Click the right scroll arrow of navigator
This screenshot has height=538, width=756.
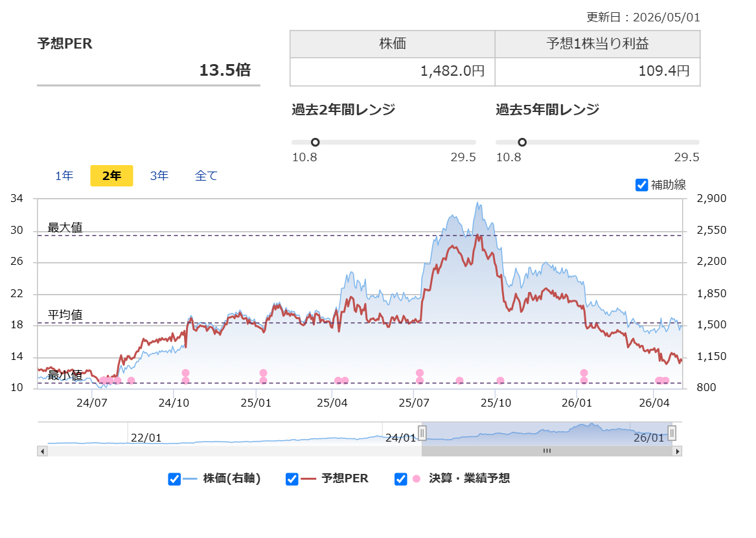point(678,451)
